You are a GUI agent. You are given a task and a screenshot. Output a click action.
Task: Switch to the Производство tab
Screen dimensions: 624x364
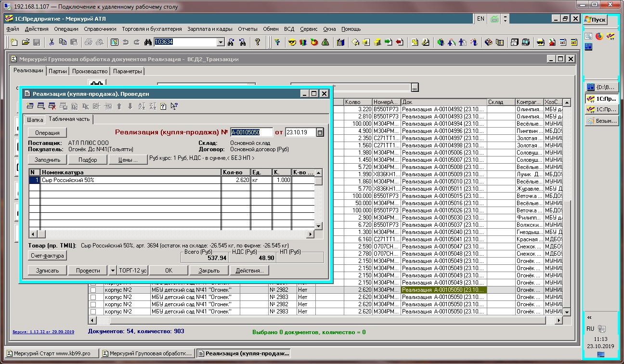point(90,71)
